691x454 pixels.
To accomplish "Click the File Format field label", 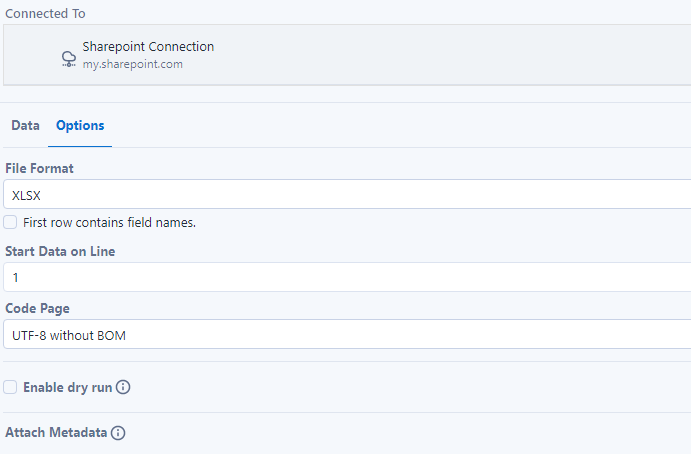I will pyautogui.click(x=39, y=168).
